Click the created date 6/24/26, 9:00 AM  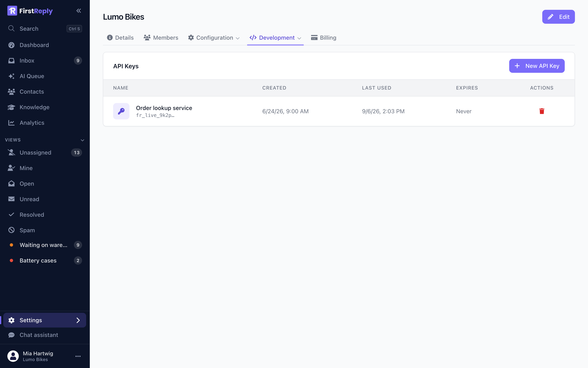pyautogui.click(x=285, y=111)
